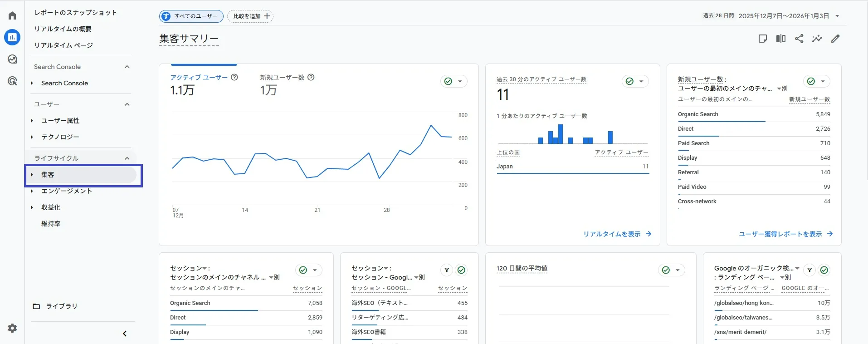Click the すべてのユーザー segment chip

point(191,16)
